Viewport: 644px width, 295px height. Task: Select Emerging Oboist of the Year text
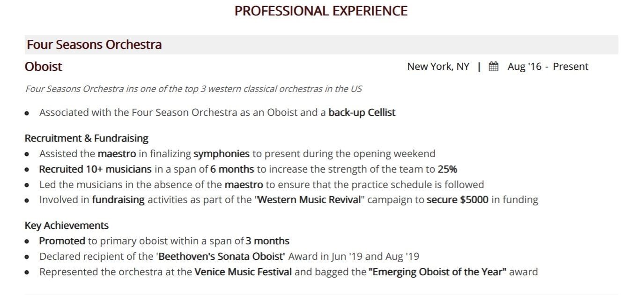(437, 272)
